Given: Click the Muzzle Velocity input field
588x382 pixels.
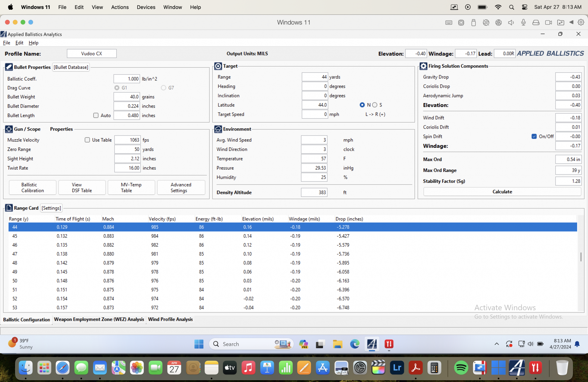Looking at the screenshot, I should tap(127, 140).
